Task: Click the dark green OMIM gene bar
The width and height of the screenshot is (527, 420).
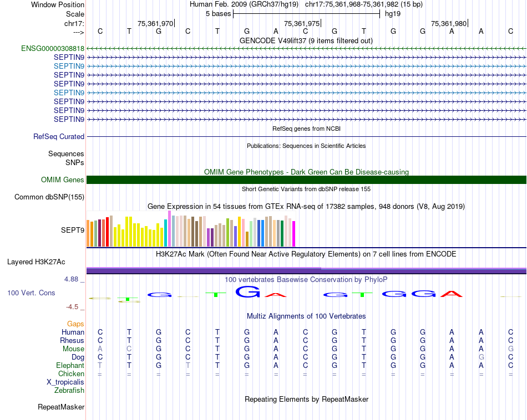Action: pyautogui.click(x=306, y=180)
